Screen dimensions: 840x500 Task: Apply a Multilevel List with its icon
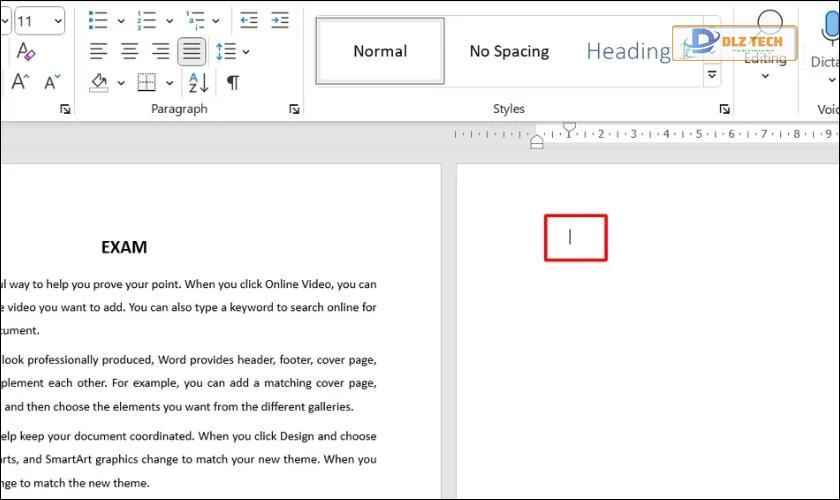pos(195,20)
